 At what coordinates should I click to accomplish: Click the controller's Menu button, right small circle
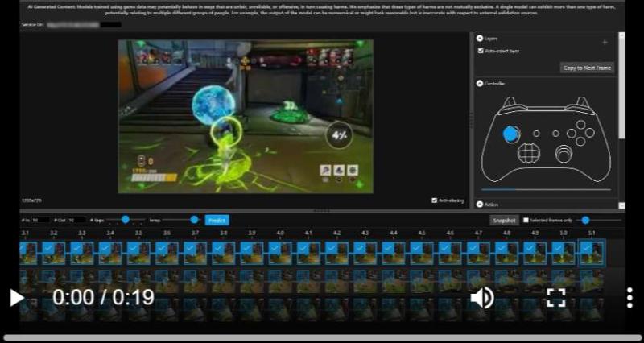555,134
